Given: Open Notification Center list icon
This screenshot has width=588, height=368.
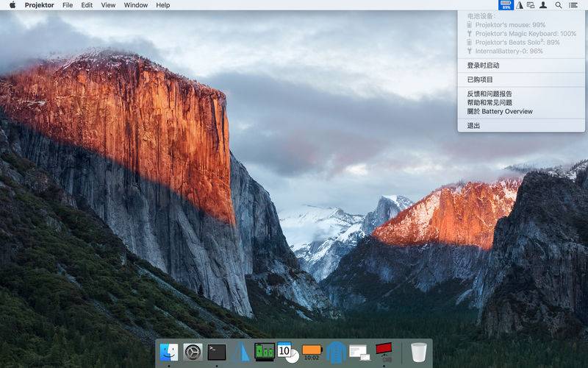Looking at the screenshot, I should point(573,5).
